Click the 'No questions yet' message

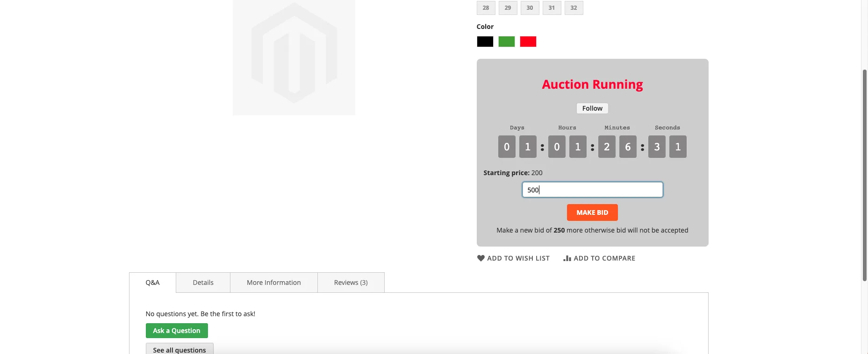point(201,314)
